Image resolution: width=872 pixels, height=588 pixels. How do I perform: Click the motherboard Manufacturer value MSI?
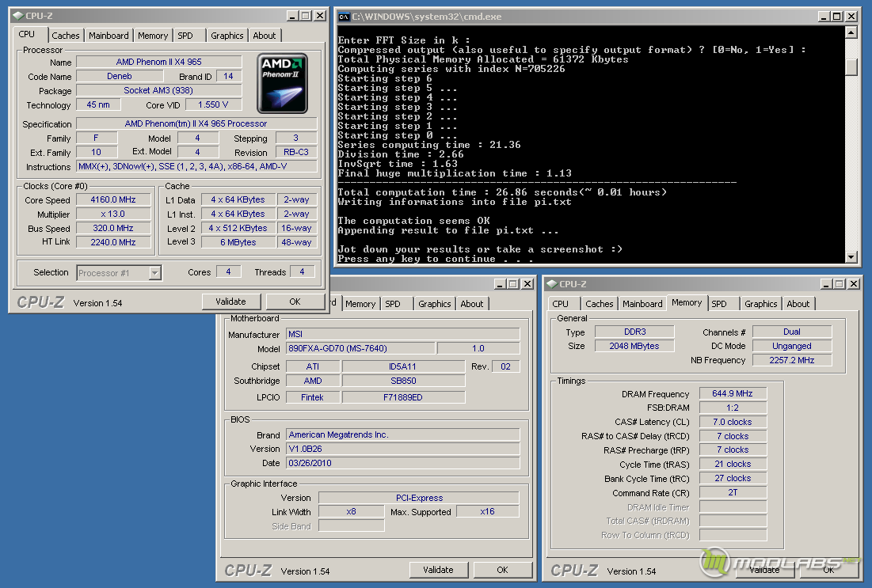tap(403, 334)
